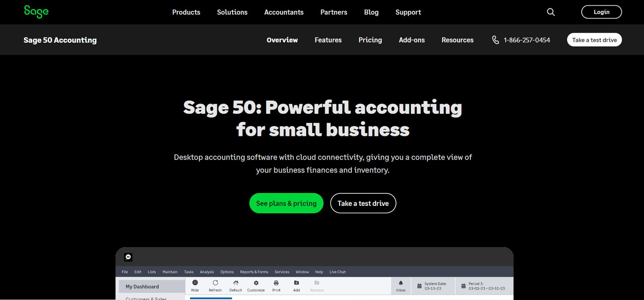
Task: Open the Live Chat menu item
Action: coord(337,272)
